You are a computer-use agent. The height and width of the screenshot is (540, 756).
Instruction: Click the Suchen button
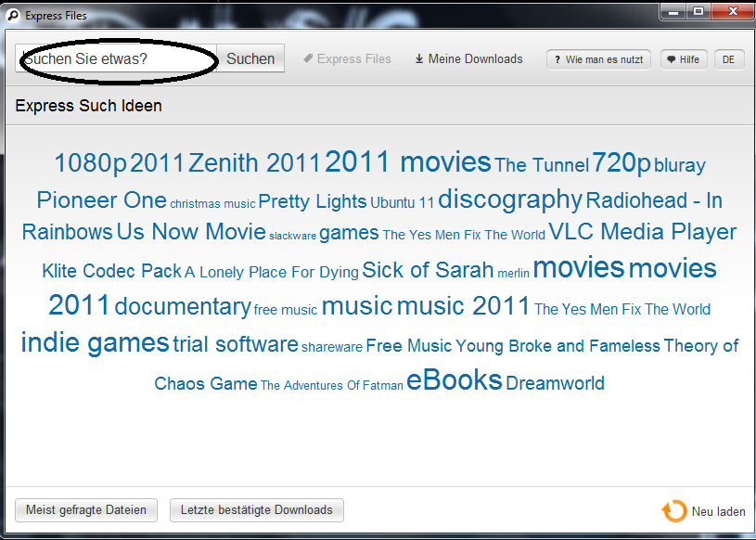coord(250,58)
